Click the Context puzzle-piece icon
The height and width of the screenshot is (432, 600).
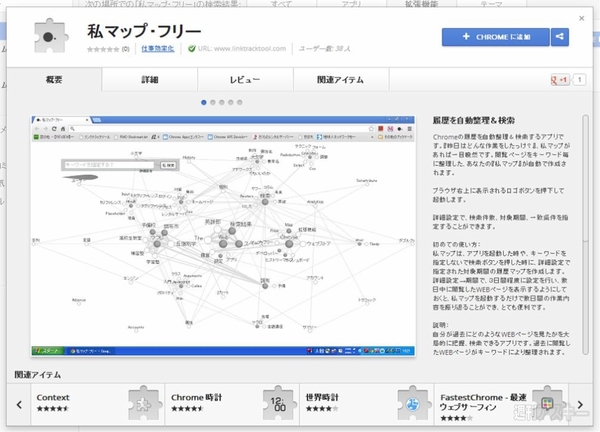(143, 403)
